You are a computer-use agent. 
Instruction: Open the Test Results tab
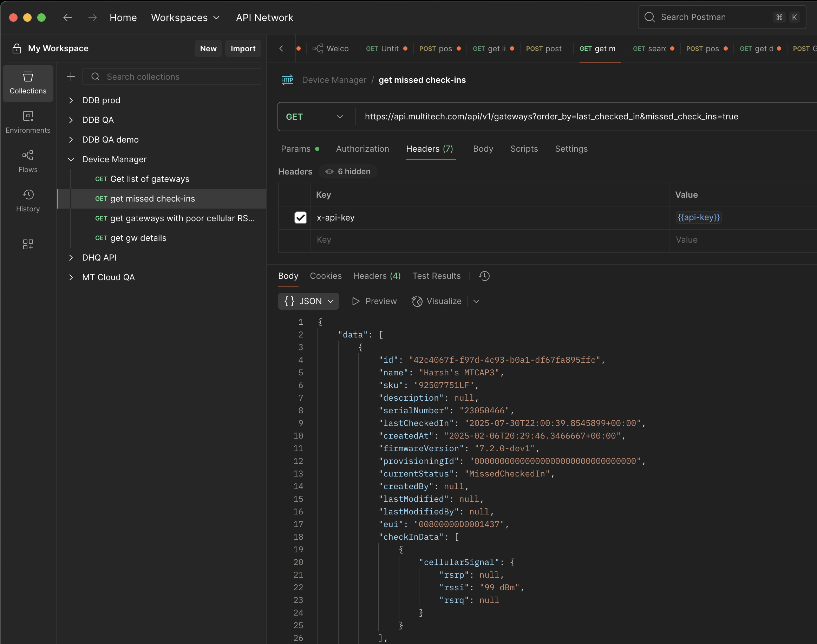point(436,276)
